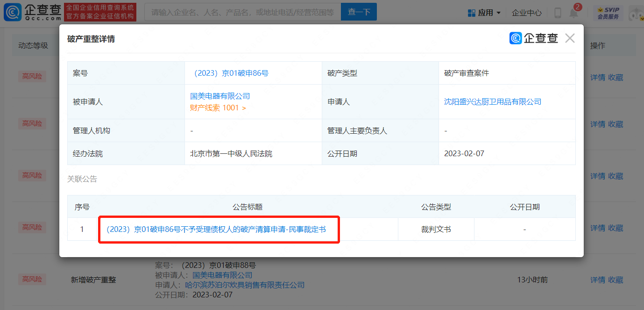Click the 动态等级 column header in background table
This screenshot has height=310, width=644.
coord(33,45)
